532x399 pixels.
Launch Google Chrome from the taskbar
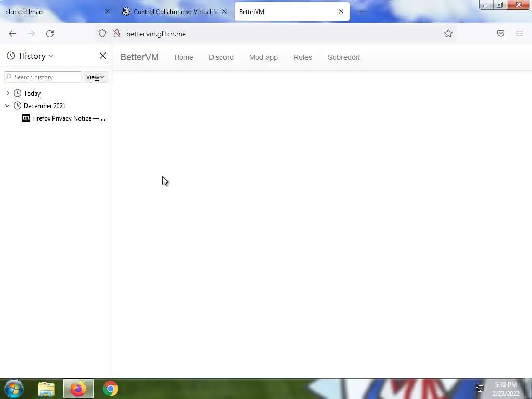click(x=111, y=389)
